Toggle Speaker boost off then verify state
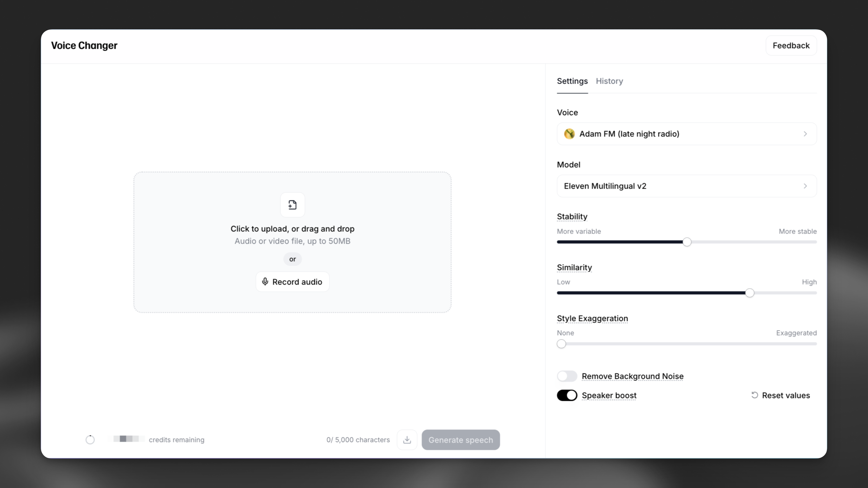 (x=567, y=395)
